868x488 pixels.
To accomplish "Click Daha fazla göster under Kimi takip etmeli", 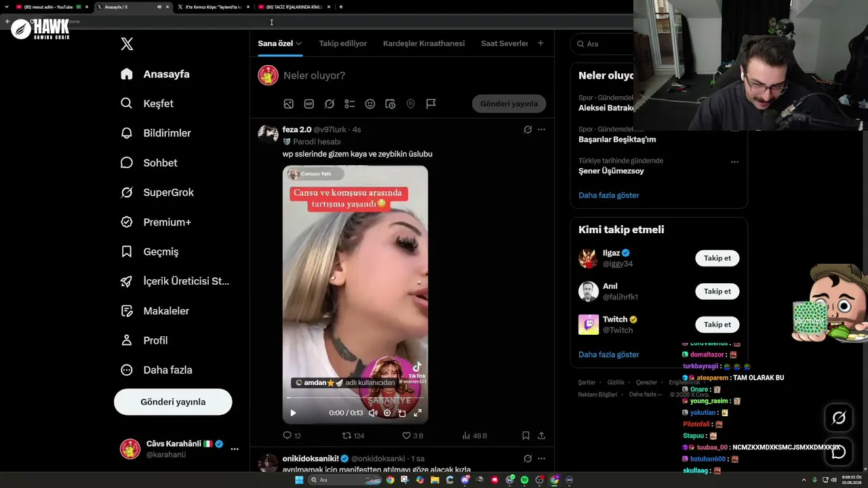I will tap(609, 354).
